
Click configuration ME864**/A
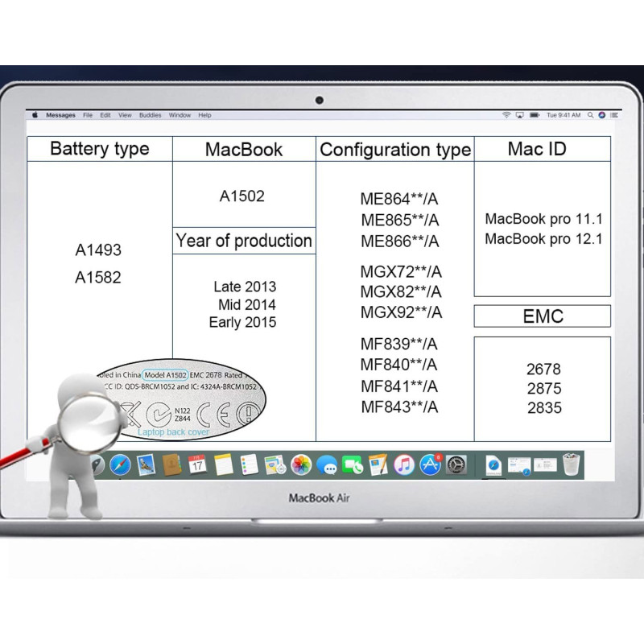point(399,199)
